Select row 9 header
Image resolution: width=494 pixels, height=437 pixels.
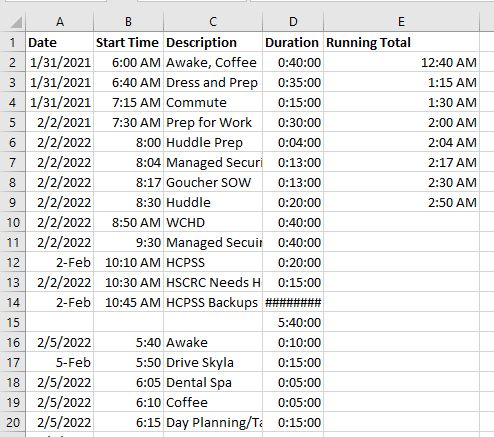click(x=13, y=202)
